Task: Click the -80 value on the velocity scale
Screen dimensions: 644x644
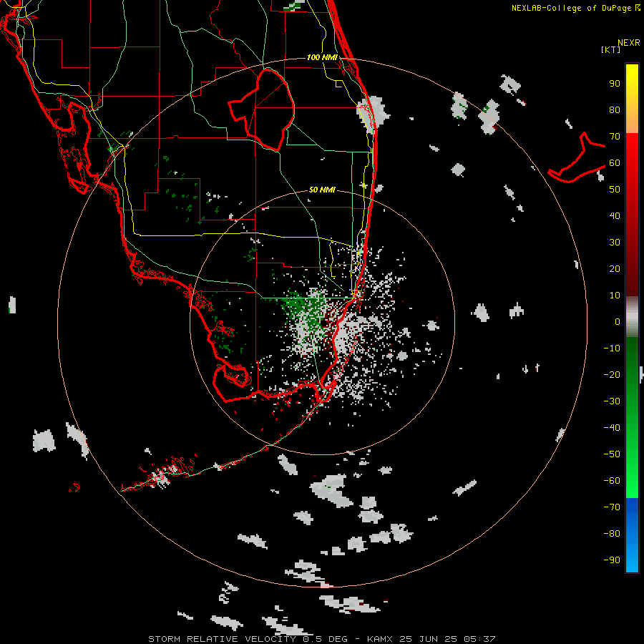Action: tap(612, 534)
